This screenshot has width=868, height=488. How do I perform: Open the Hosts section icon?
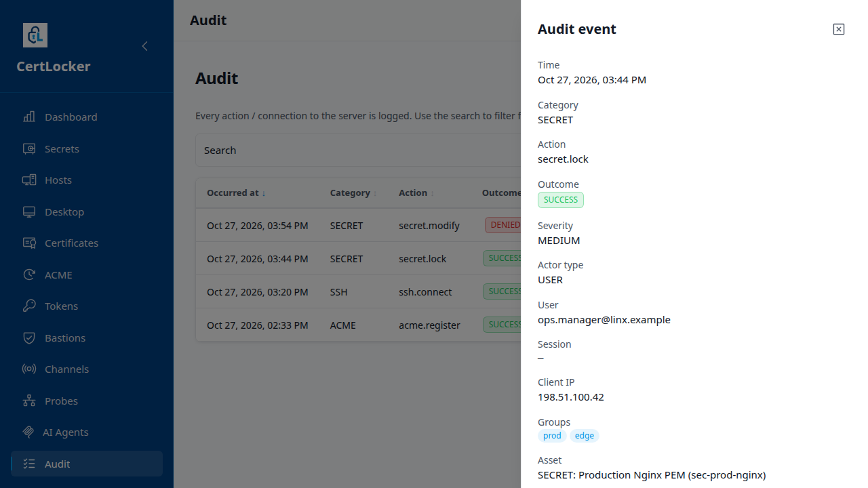[29, 180]
